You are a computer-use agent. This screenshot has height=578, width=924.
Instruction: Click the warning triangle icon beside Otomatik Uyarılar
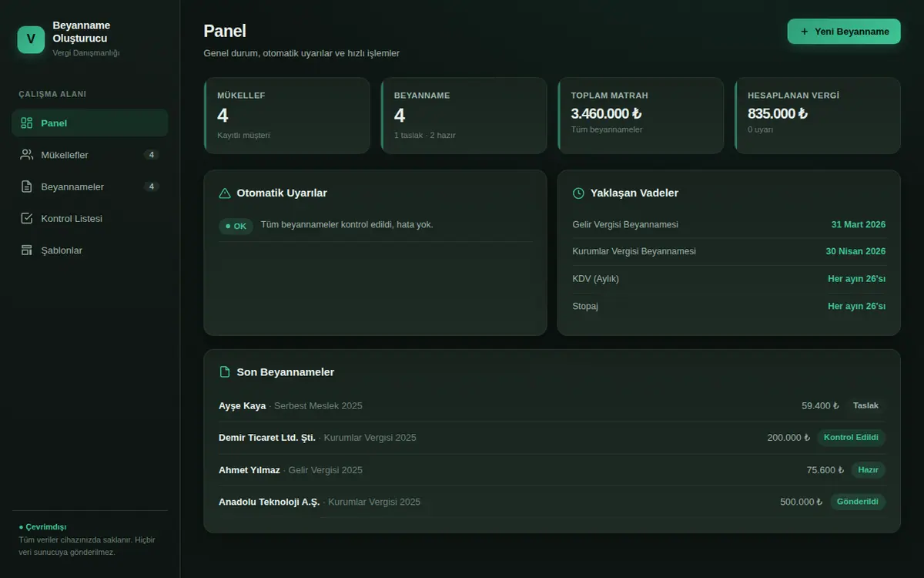tap(225, 193)
